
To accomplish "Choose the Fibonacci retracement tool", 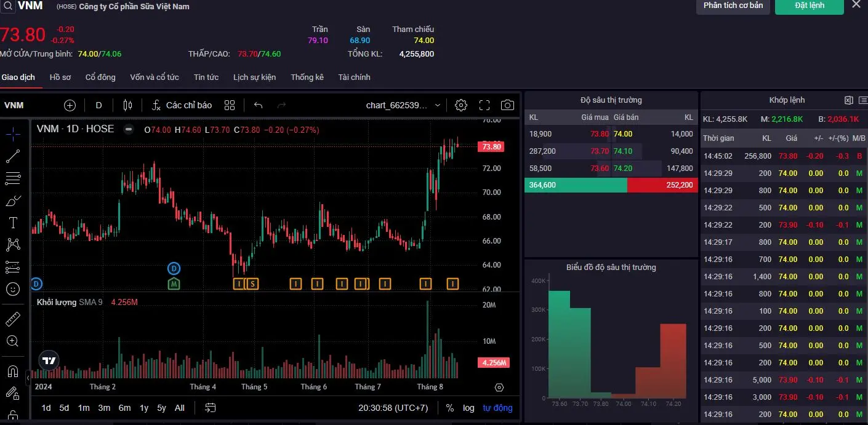I will click(13, 178).
